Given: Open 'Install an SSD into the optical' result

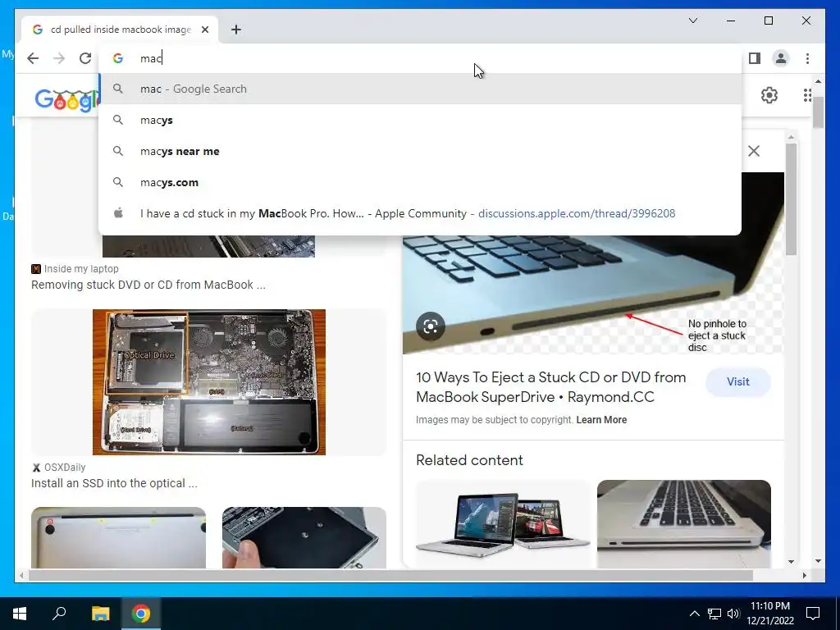Looking at the screenshot, I should coord(114,483).
